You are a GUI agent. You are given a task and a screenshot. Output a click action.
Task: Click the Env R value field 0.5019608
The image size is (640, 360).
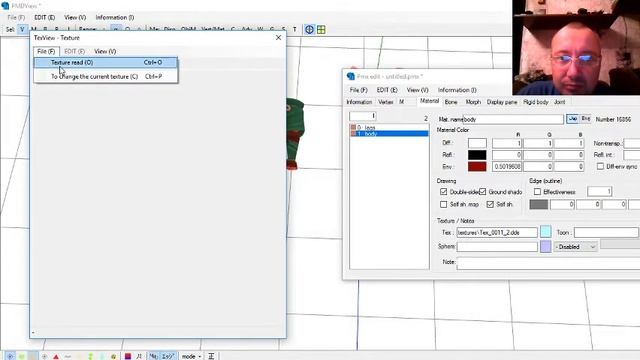507,167
